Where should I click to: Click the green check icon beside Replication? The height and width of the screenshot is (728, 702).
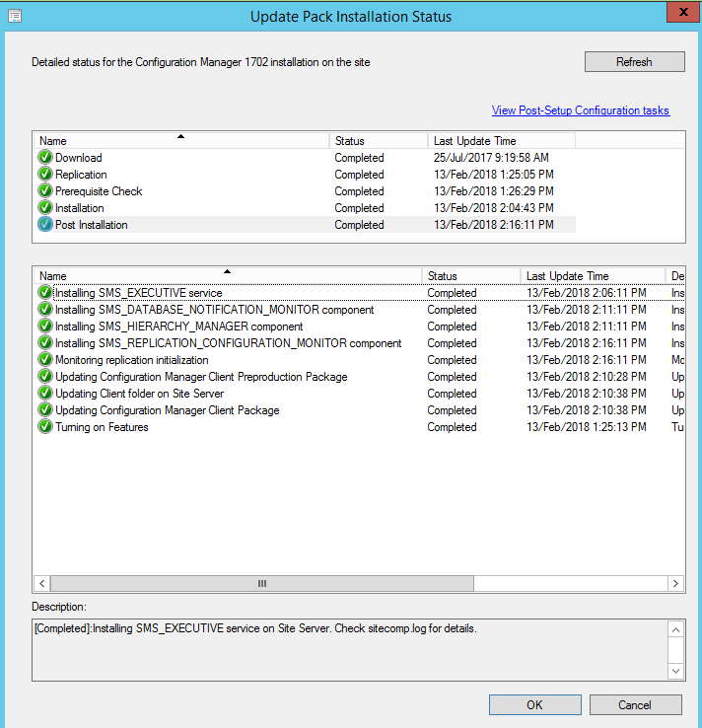coord(45,174)
